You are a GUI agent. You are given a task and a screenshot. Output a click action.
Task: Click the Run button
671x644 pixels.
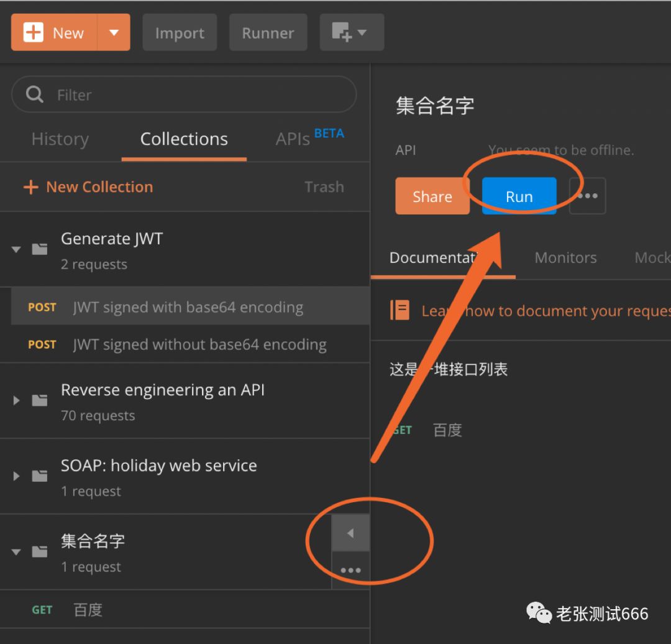(518, 196)
